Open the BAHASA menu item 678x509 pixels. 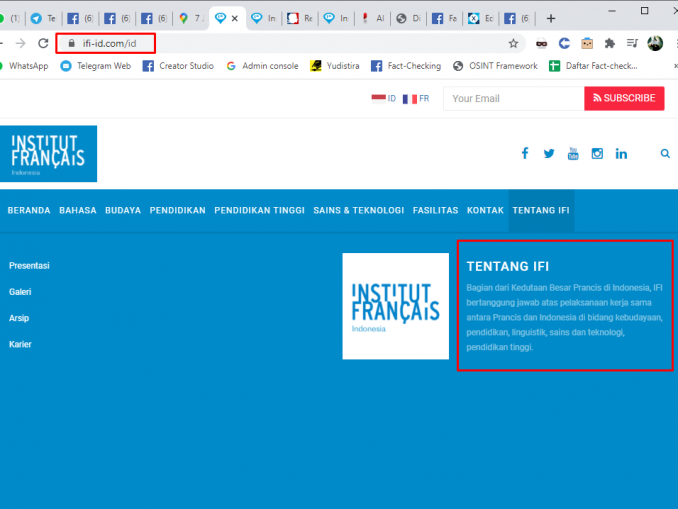pyautogui.click(x=78, y=211)
